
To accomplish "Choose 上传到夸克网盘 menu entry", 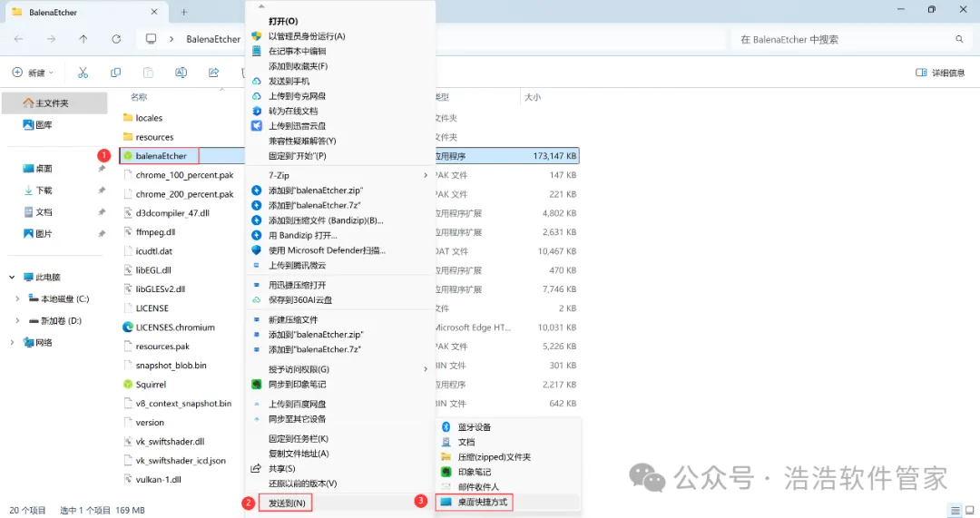I will (297, 96).
